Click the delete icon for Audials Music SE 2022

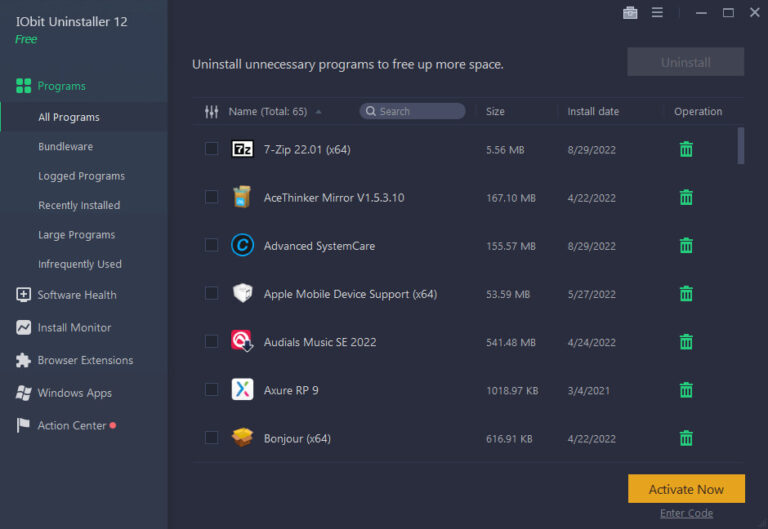[686, 342]
